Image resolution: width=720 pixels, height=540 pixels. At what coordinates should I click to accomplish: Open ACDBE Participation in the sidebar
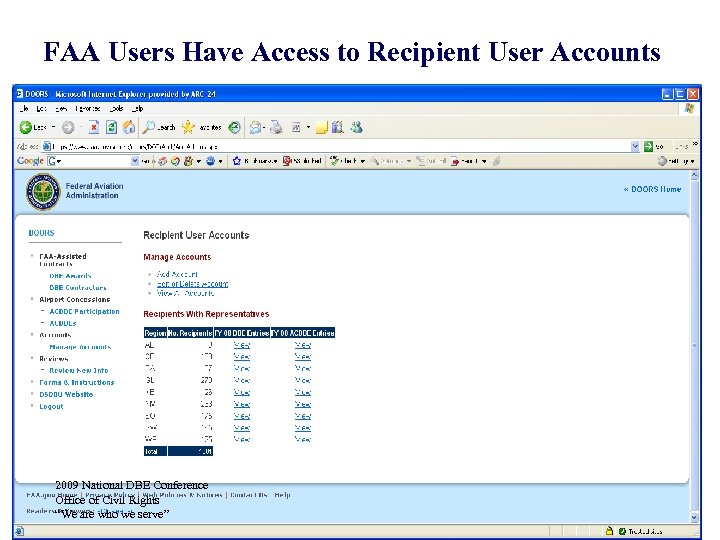coord(84,311)
